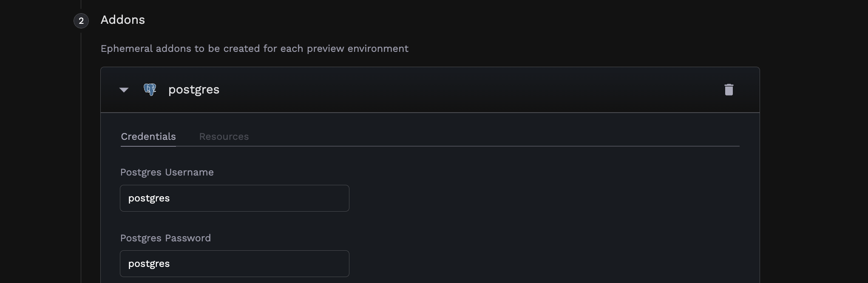Click the Postgres logo beside the addon name

150,90
